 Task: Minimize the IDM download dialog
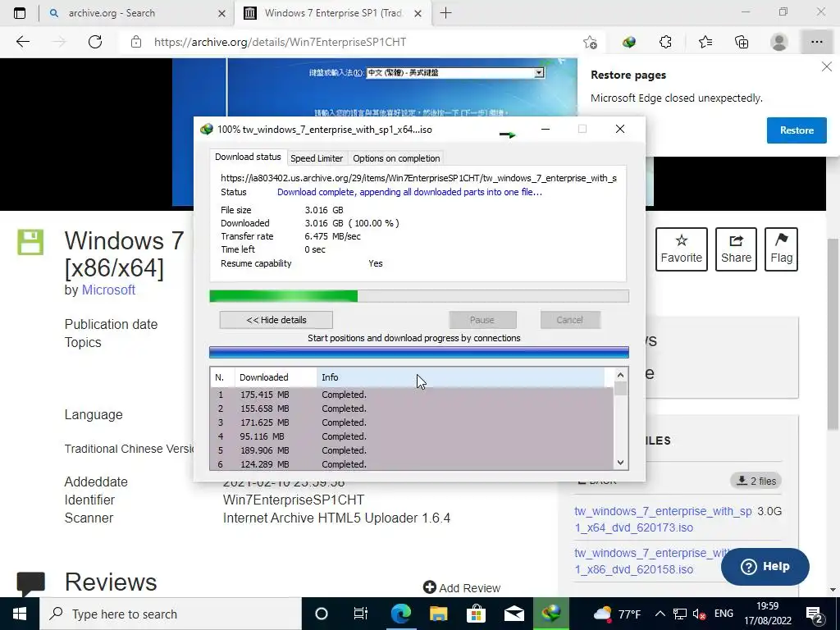click(546, 129)
